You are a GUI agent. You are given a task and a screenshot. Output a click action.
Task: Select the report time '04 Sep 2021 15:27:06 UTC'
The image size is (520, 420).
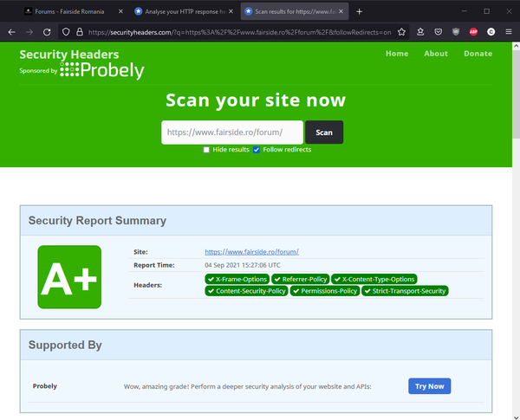(243, 265)
